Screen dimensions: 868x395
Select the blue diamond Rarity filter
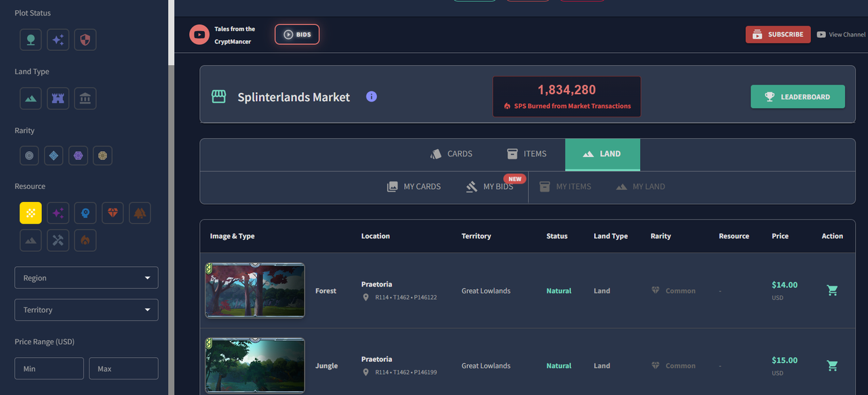54,156
